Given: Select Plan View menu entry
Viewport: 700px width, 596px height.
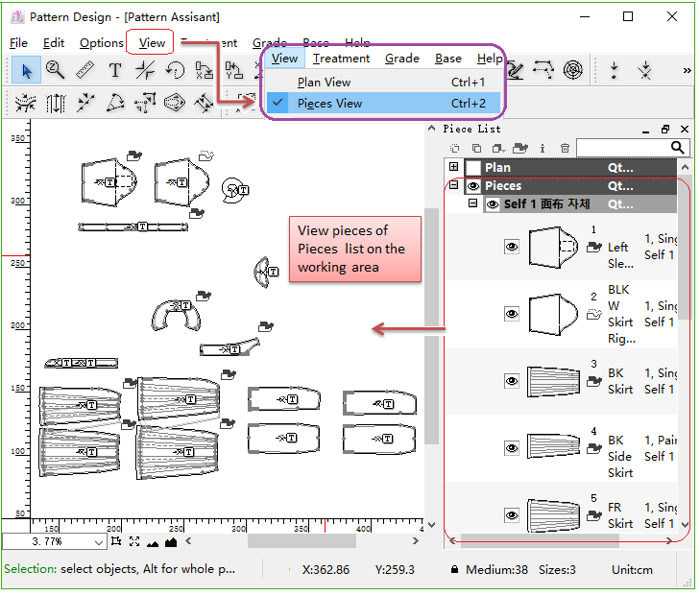Looking at the screenshot, I should [x=325, y=83].
